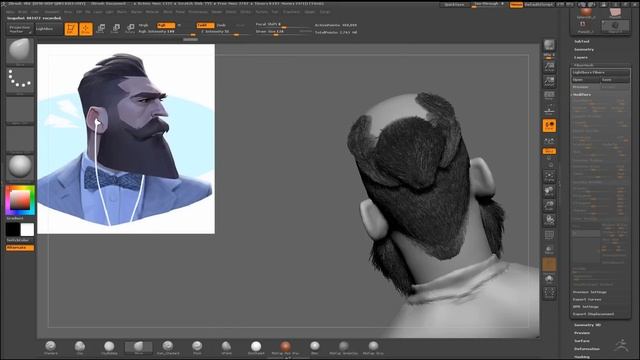Click the orange Alternate button
640x360 pixels.
pos(20,248)
